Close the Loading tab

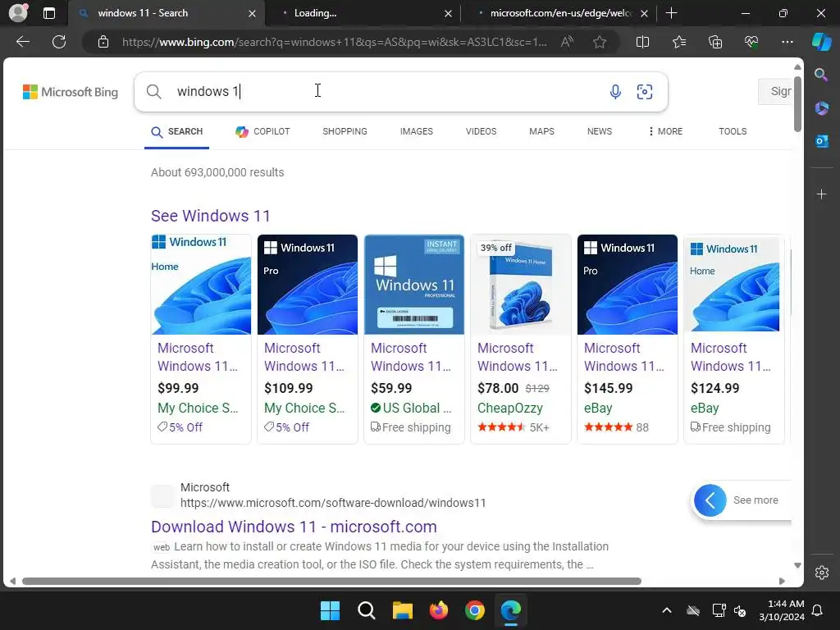pyautogui.click(x=448, y=14)
